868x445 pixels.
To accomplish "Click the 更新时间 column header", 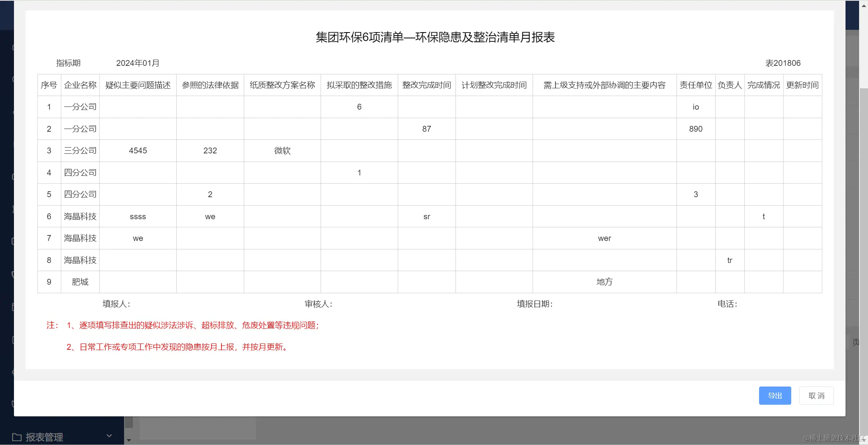I will 802,85.
